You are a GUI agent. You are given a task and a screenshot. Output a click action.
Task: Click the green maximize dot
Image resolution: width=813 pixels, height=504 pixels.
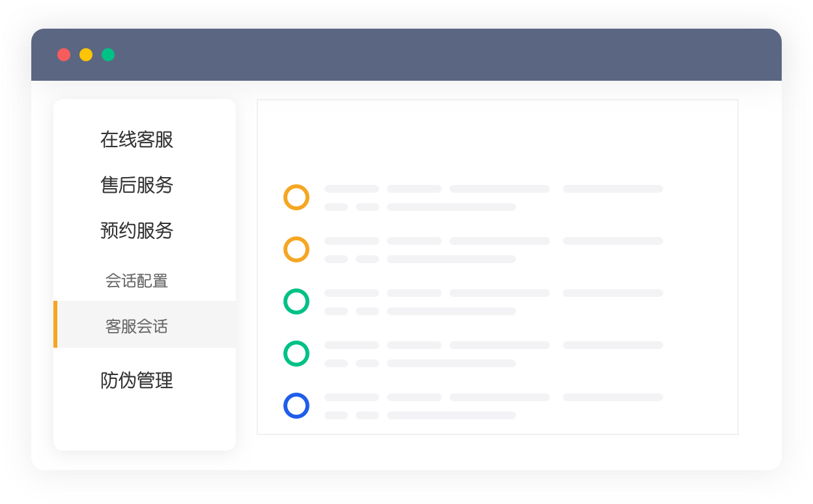coord(108,55)
